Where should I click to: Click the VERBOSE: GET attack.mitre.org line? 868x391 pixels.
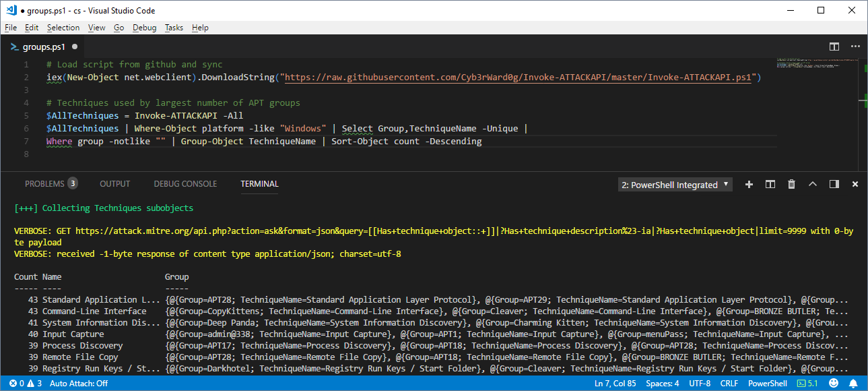point(434,237)
